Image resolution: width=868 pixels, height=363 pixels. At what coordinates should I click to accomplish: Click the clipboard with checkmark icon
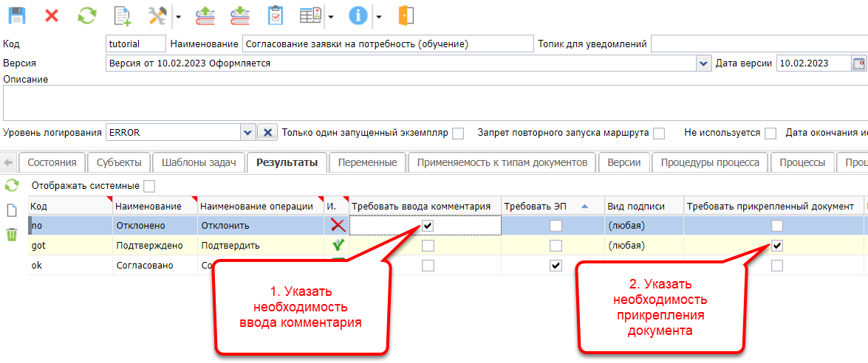click(x=276, y=15)
